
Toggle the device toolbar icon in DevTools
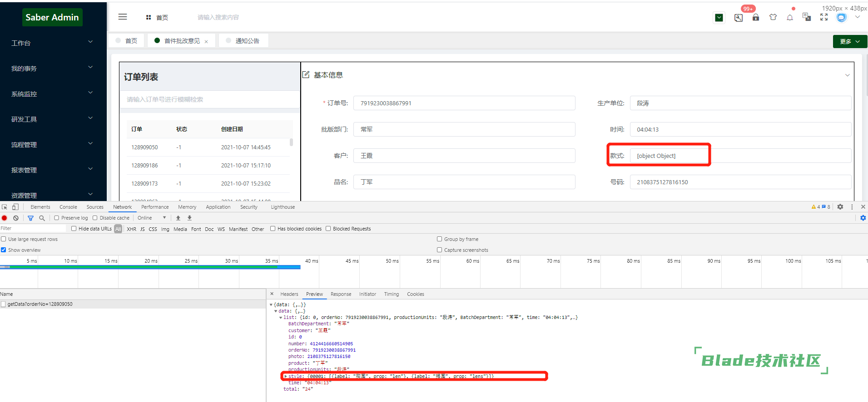click(15, 207)
